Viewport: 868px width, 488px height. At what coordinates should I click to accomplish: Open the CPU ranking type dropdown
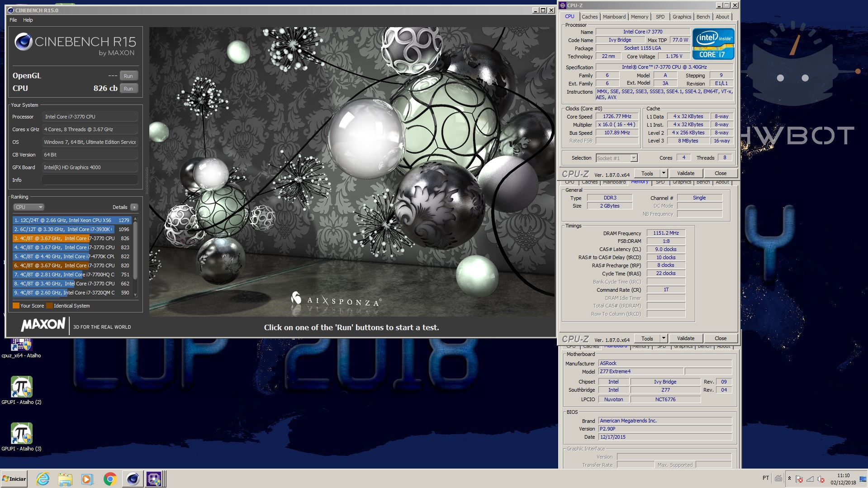(28, 207)
